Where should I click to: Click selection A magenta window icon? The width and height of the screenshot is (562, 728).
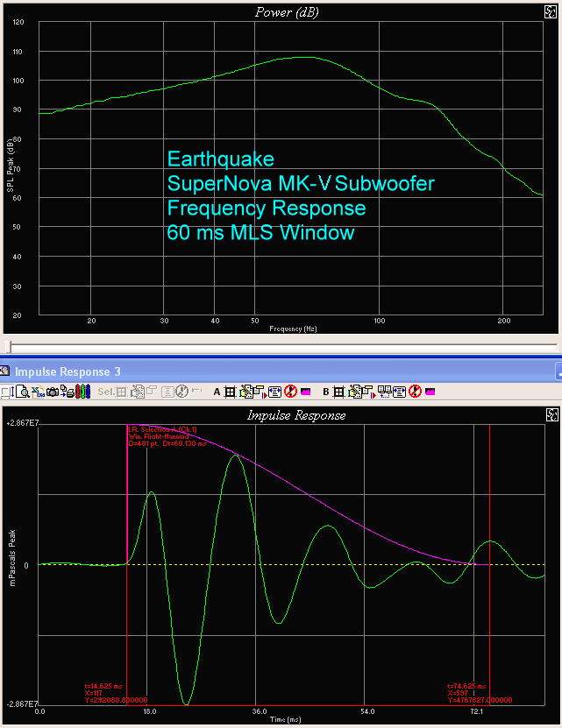(x=305, y=392)
